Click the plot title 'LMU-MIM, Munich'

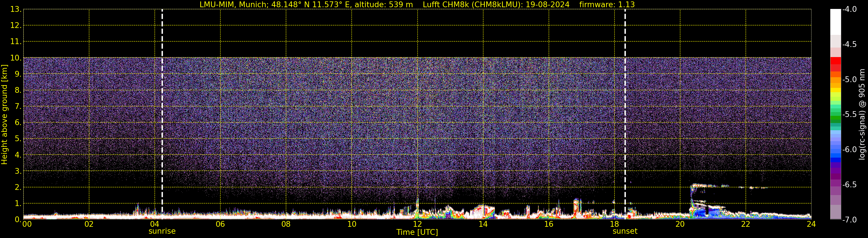click(233, 5)
